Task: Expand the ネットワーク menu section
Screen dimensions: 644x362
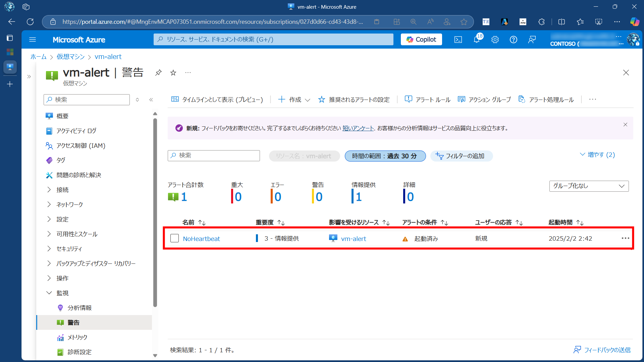Action: tap(69, 204)
